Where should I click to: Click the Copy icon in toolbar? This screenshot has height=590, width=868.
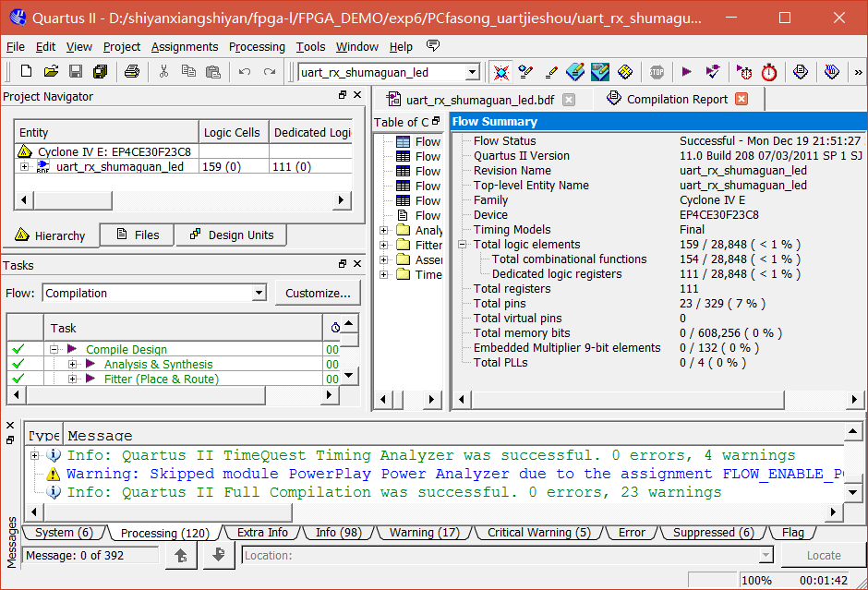tap(188, 71)
